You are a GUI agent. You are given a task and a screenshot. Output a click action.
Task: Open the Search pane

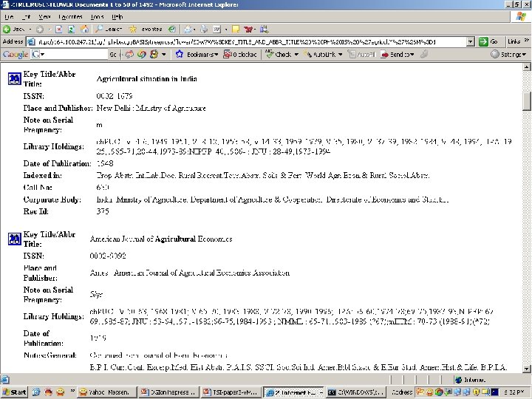pos(109,29)
